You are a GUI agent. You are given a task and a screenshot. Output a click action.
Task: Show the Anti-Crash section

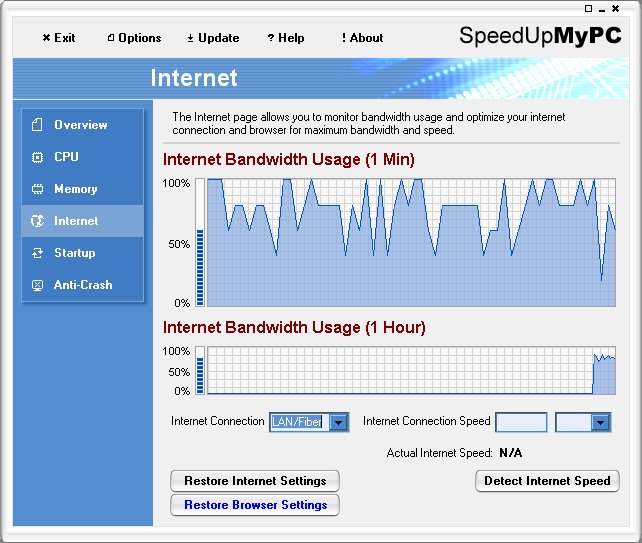click(x=83, y=285)
